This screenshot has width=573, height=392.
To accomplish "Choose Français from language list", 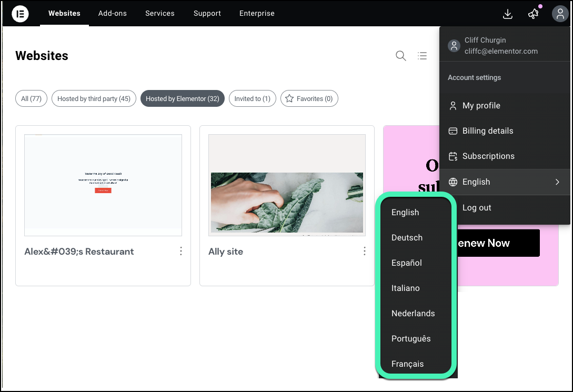I will 407,364.
